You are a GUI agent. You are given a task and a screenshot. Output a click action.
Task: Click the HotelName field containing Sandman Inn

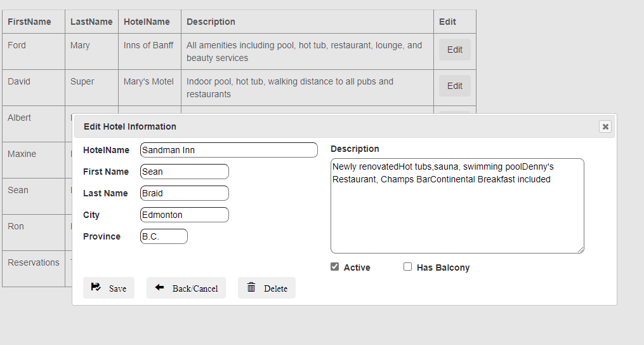(x=229, y=150)
